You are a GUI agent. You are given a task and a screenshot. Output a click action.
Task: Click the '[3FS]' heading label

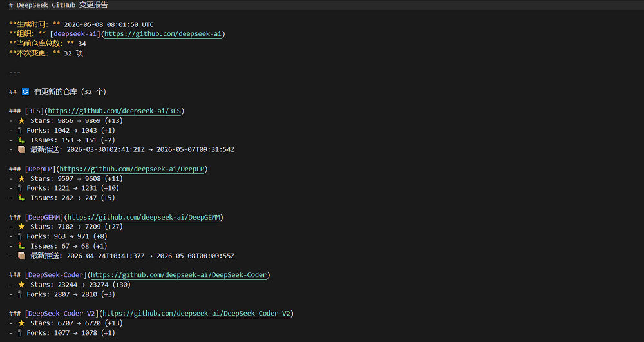35,111
